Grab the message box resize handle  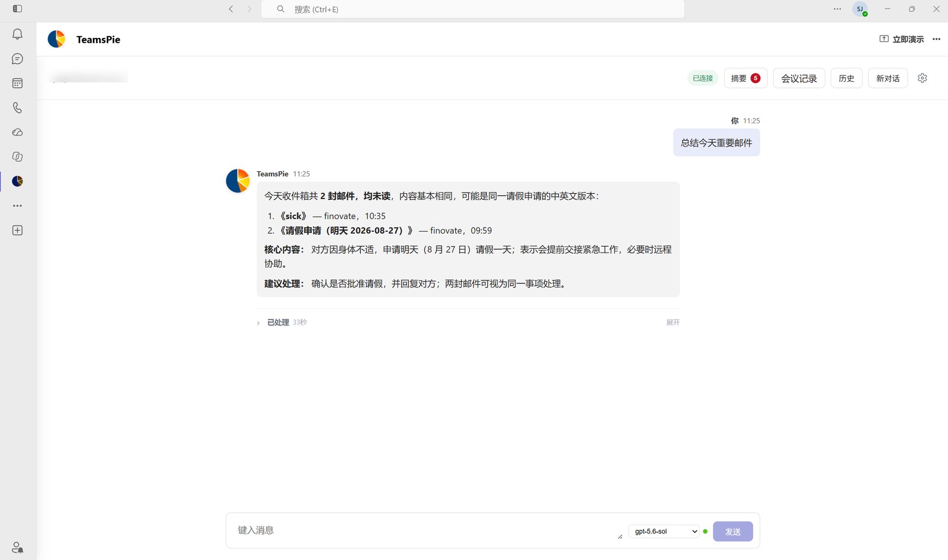coord(620,536)
